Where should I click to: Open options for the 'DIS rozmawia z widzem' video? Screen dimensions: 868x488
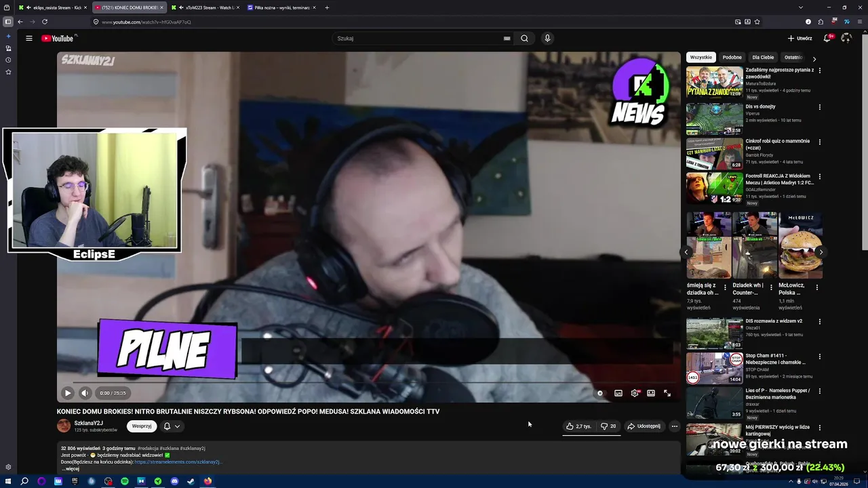click(x=820, y=321)
